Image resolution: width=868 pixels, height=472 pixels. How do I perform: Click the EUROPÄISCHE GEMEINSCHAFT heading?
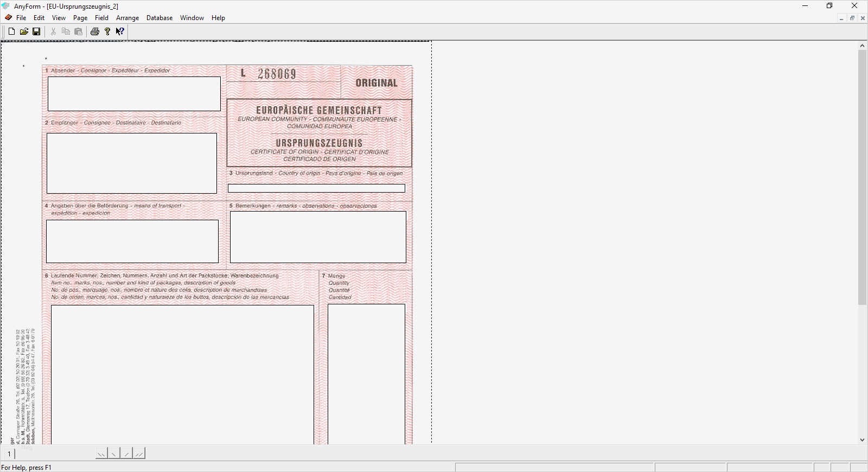click(x=319, y=110)
